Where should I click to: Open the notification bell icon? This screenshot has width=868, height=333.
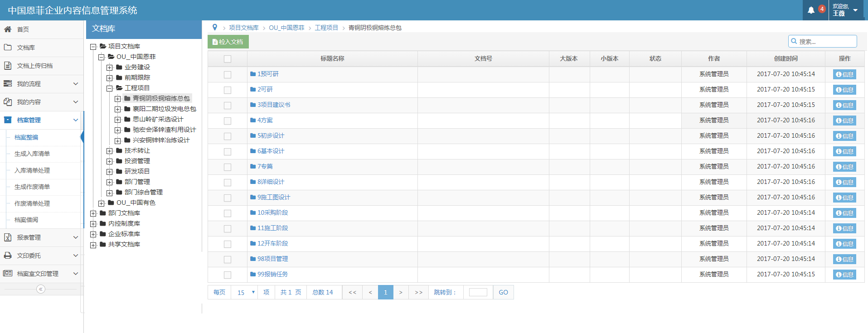[x=811, y=10]
